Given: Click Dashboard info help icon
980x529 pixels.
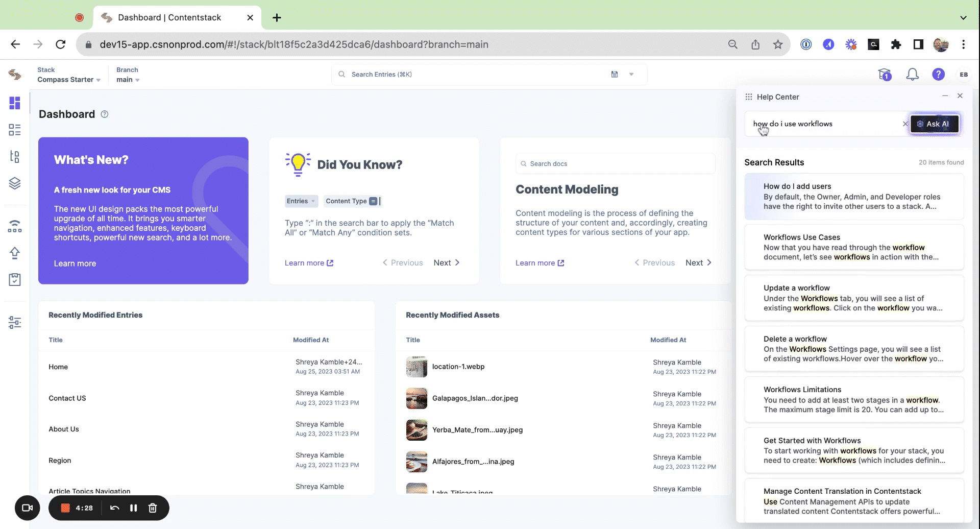Looking at the screenshot, I should (105, 114).
